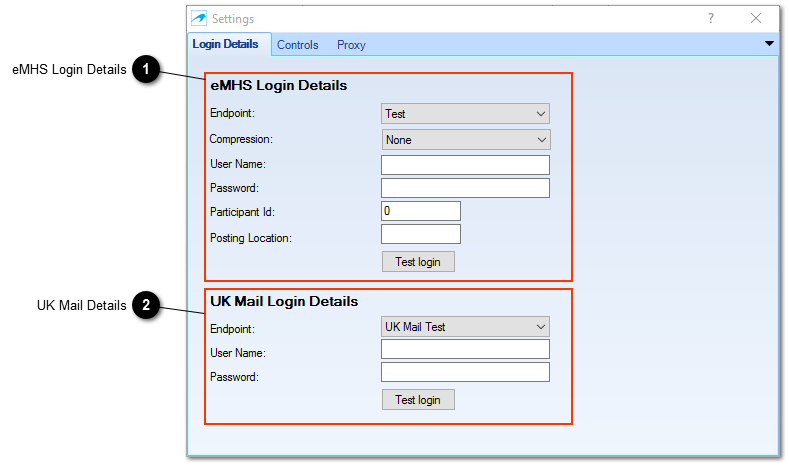The width and height of the screenshot is (789, 466).
Task: Open the Proxy tab
Action: tap(351, 45)
